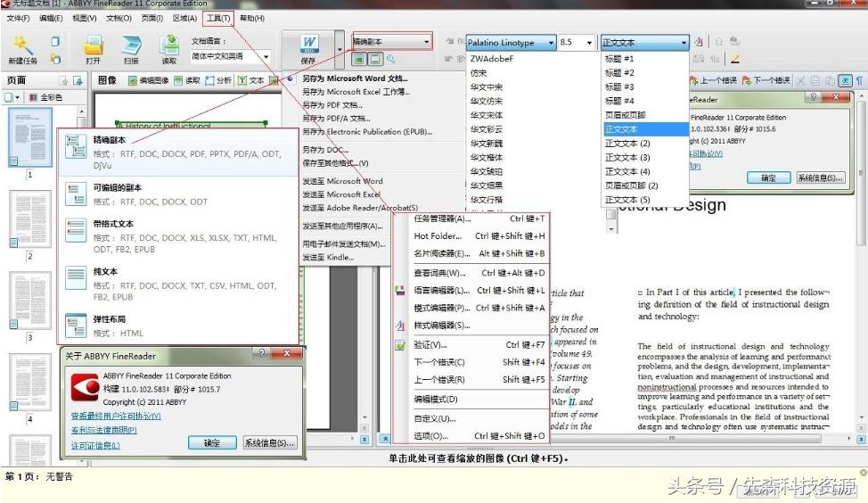
Task: Click the 验证 checkmark icon in tools menu
Action: (x=400, y=345)
